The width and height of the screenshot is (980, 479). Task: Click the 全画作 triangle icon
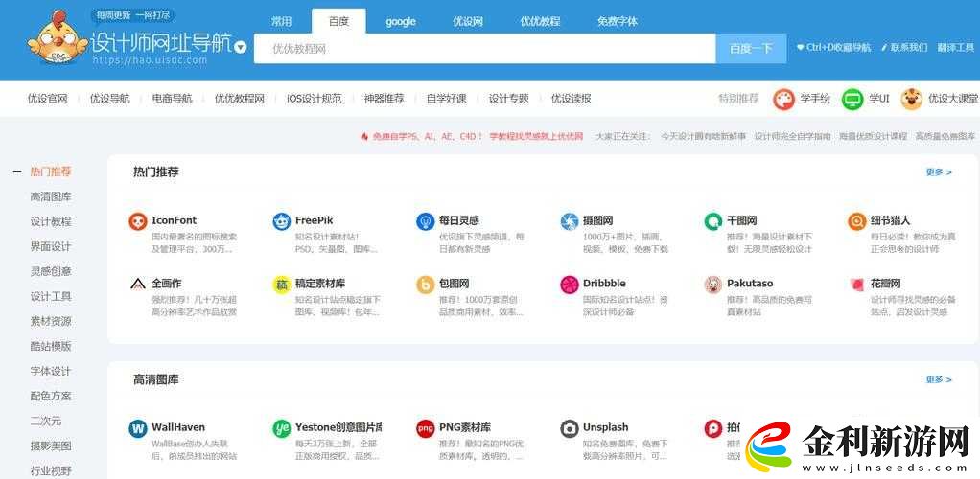[x=137, y=285]
